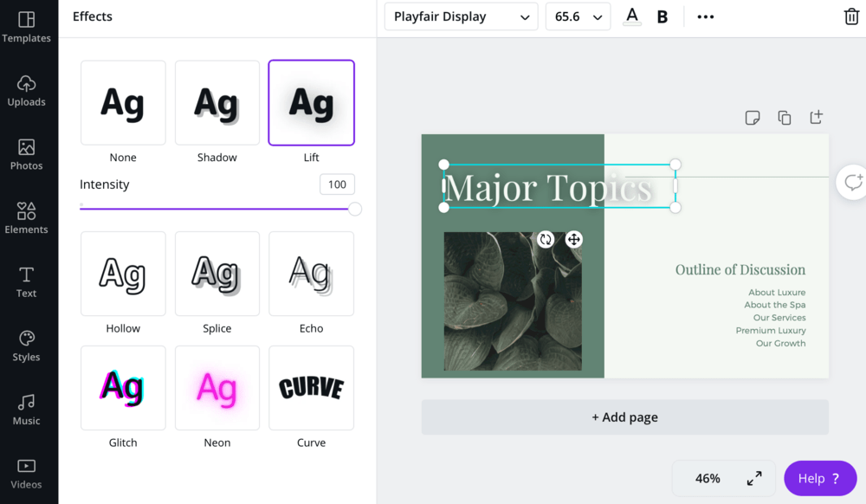Open the text color picker
The image size is (866, 504).
click(x=631, y=16)
